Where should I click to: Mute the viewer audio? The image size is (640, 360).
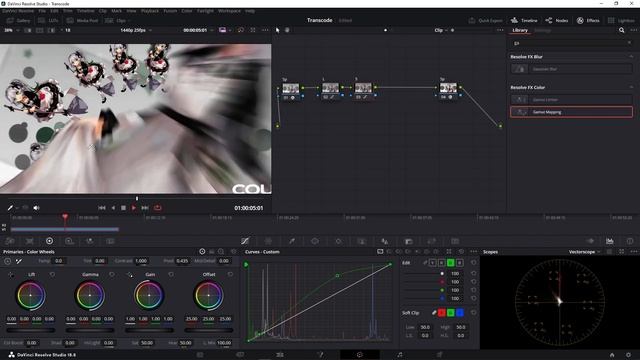point(36,208)
